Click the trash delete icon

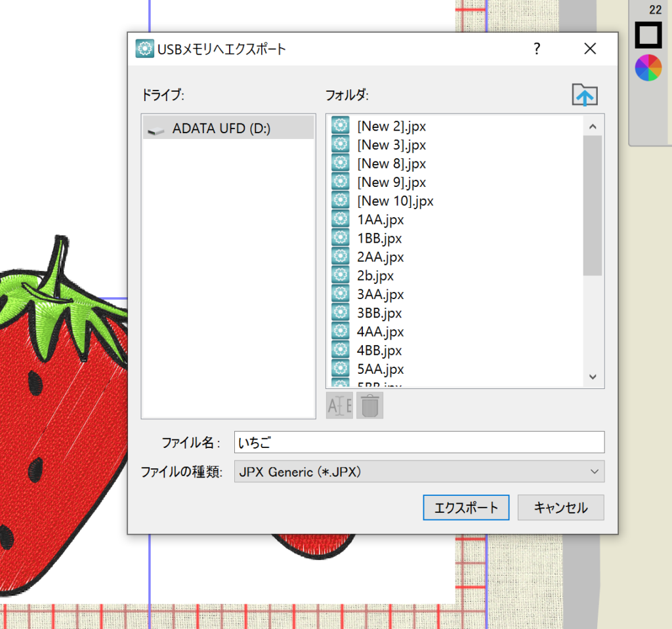[x=370, y=405]
